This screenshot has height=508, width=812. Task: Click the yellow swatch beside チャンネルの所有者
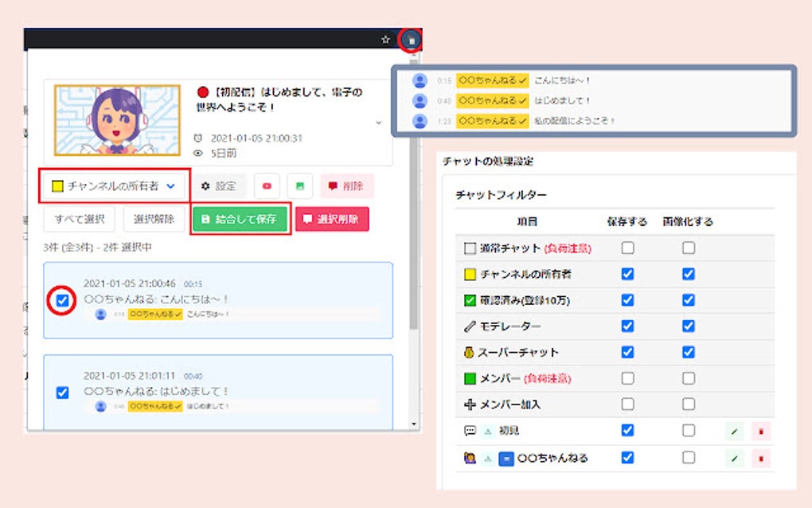(57, 186)
